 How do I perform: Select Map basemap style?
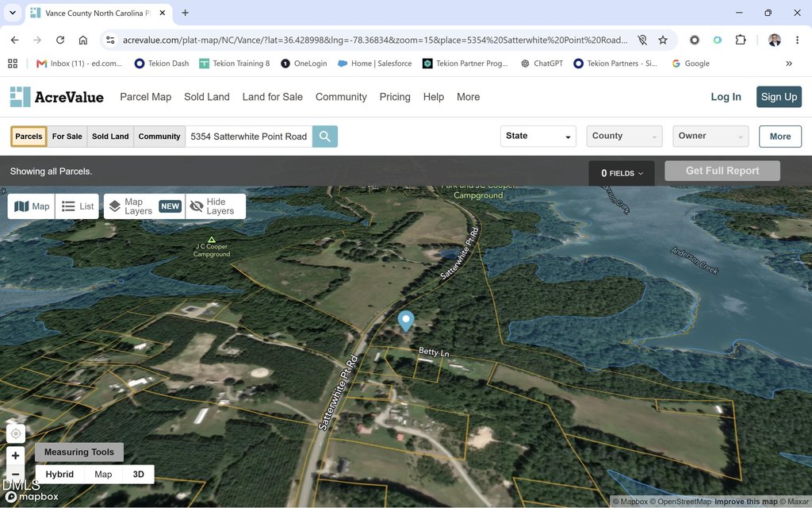[103, 475]
